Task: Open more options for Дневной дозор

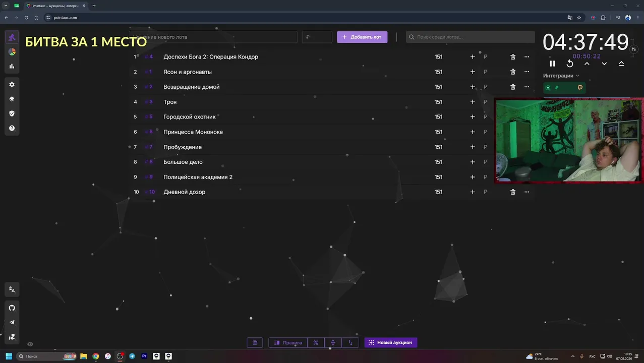Action: coord(527,192)
